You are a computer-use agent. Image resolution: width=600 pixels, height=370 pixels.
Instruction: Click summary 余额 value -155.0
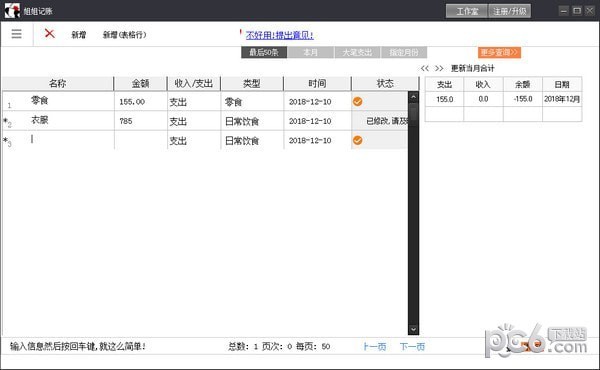coord(523,99)
